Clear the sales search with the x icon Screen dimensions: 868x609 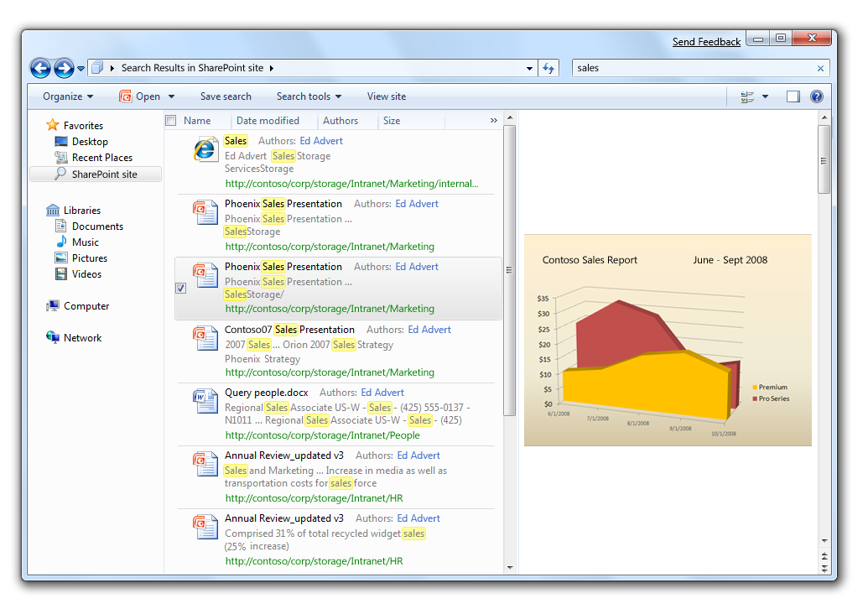[x=820, y=68]
